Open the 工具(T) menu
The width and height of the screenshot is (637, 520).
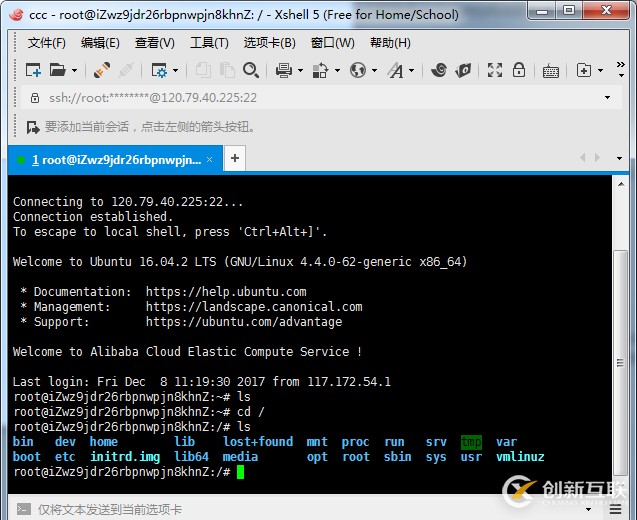click(x=210, y=43)
